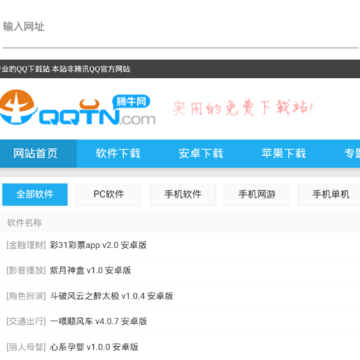Switch to the 手机软件 filter tab
This screenshot has width=360, height=360.
(183, 194)
